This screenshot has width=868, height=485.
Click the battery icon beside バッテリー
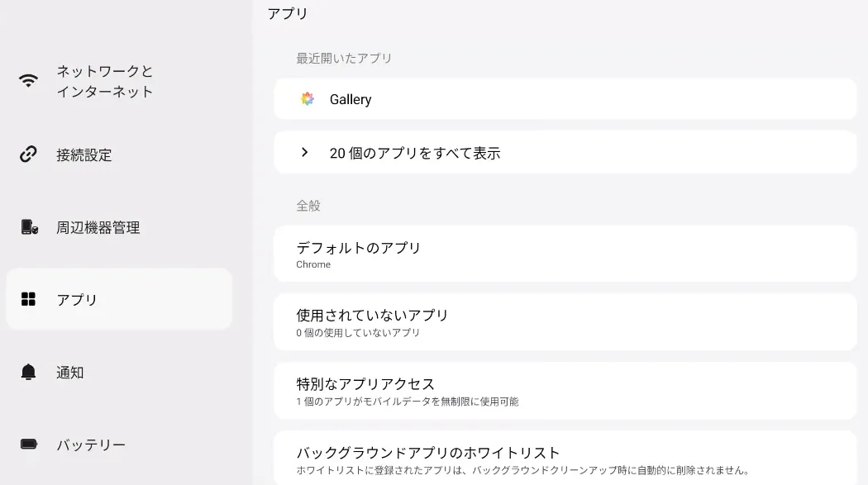click(29, 445)
